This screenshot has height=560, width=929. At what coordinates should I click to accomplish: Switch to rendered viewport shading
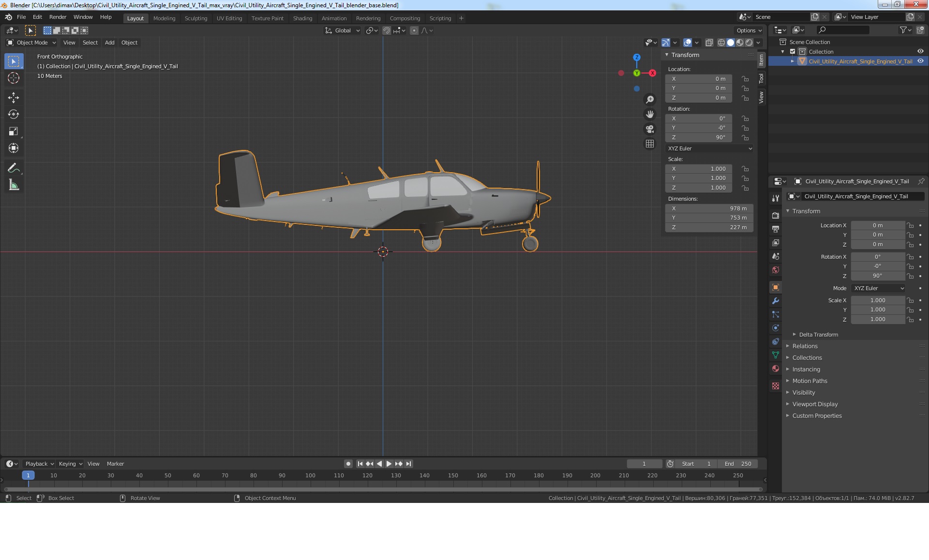(749, 43)
